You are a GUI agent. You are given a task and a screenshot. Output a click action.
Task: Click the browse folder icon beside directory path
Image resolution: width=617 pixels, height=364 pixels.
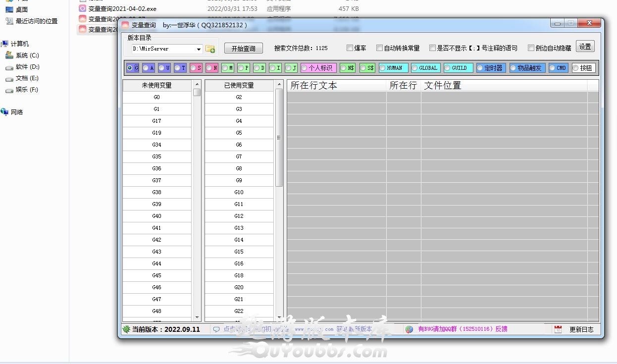point(210,49)
